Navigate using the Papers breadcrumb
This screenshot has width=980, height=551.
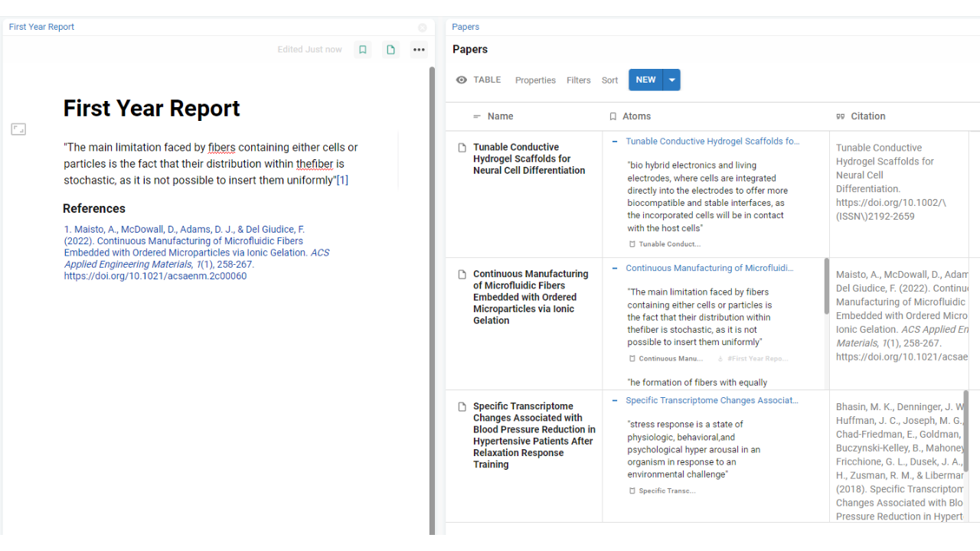coord(465,26)
